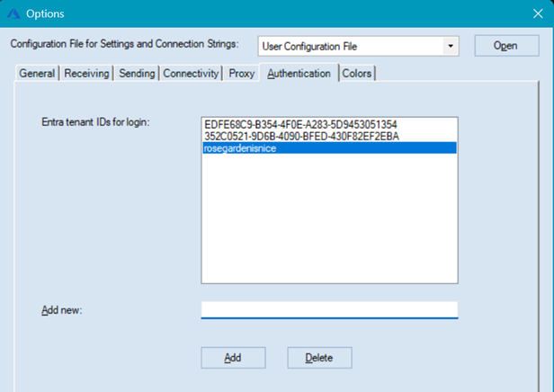Open the User Configuration File dropdown

tap(358, 46)
